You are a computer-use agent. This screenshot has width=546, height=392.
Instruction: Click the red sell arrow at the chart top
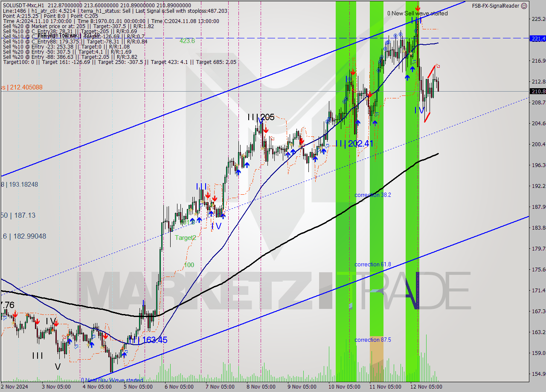tap(418, 8)
